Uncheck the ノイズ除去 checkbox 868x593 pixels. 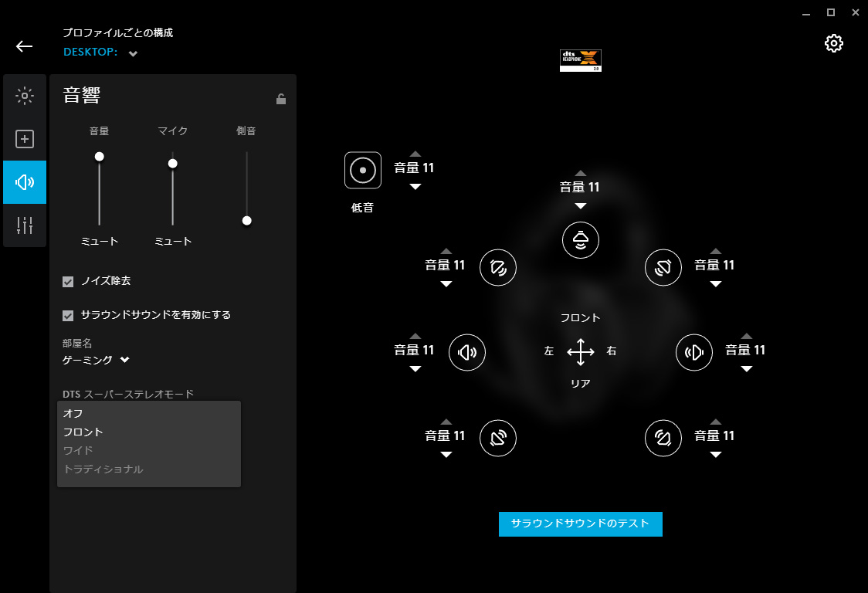68,282
